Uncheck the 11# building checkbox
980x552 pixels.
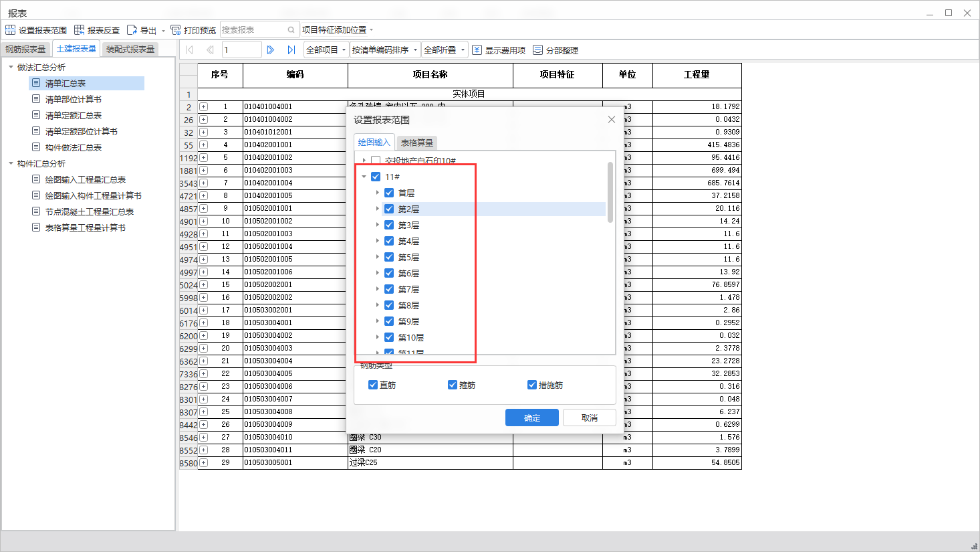point(376,177)
